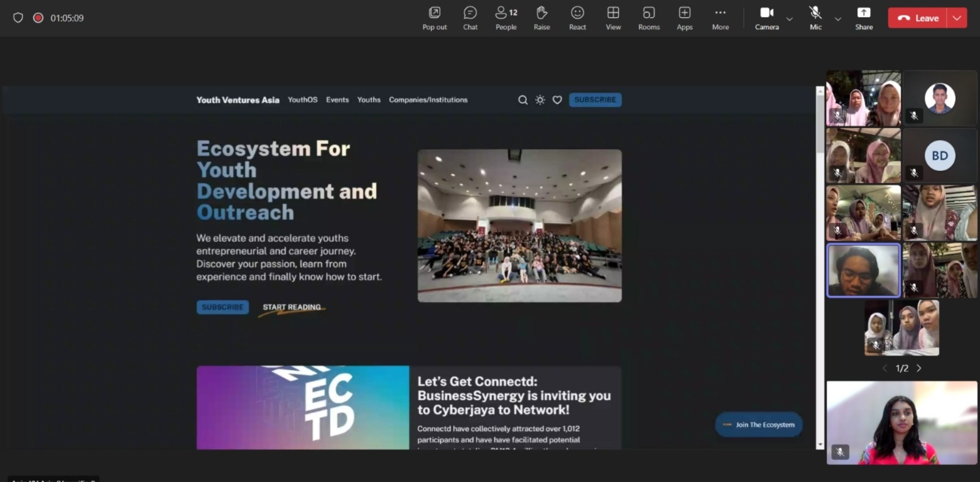This screenshot has height=482, width=980.
Task: Click the shield privacy icon
Action: [x=18, y=18]
